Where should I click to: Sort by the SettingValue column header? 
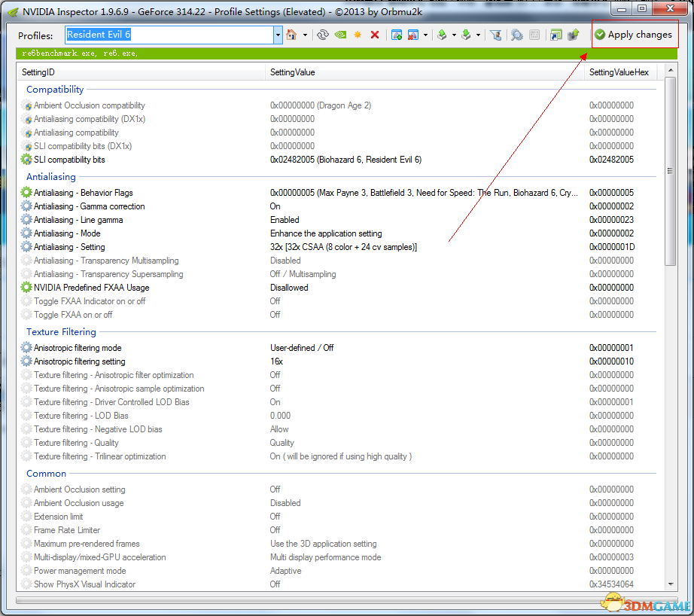tap(425, 72)
